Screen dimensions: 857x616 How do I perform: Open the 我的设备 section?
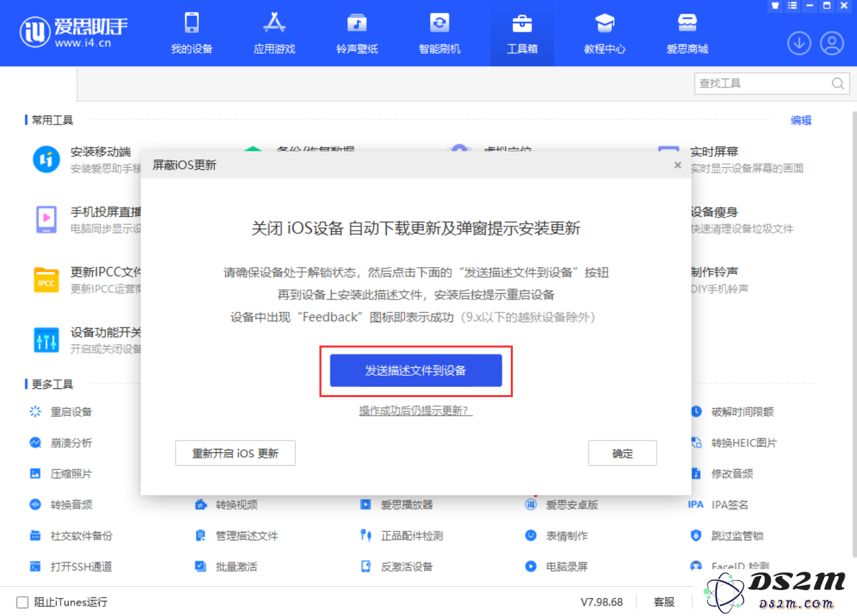point(192,33)
